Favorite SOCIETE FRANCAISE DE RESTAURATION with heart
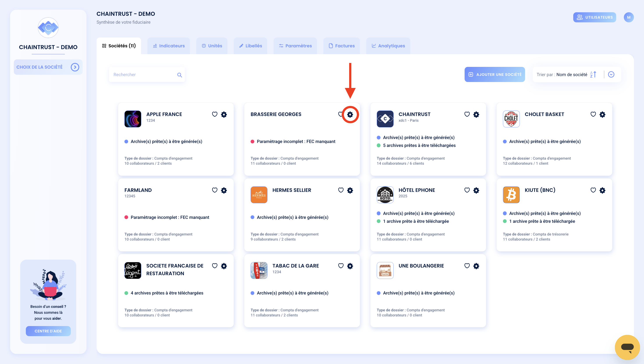This screenshot has height=364, width=644. coord(215,266)
